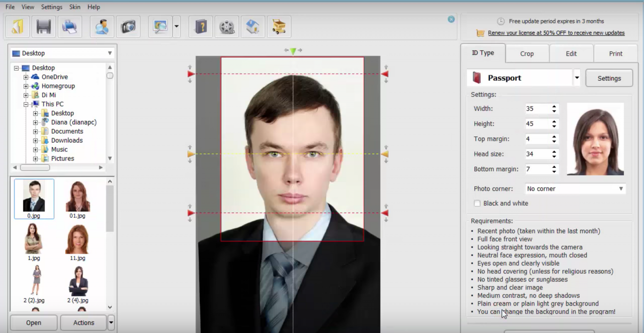Open the Passport ID type dropdown arrow
The height and width of the screenshot is (333, 644).
coord(577,78)
